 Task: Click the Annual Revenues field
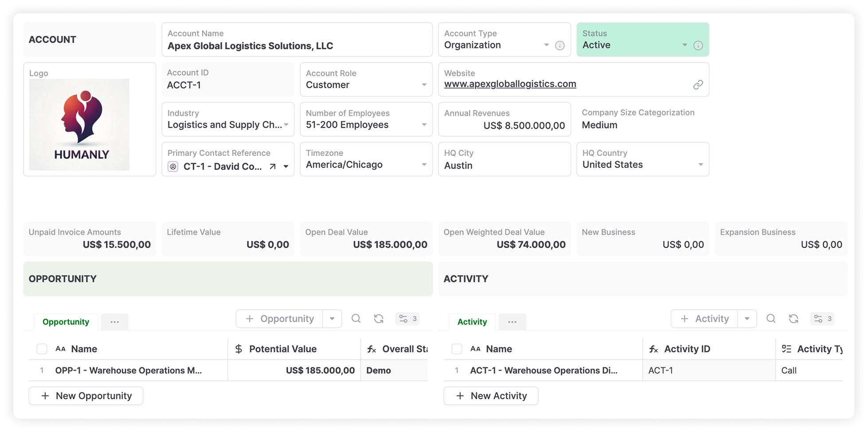504,119
